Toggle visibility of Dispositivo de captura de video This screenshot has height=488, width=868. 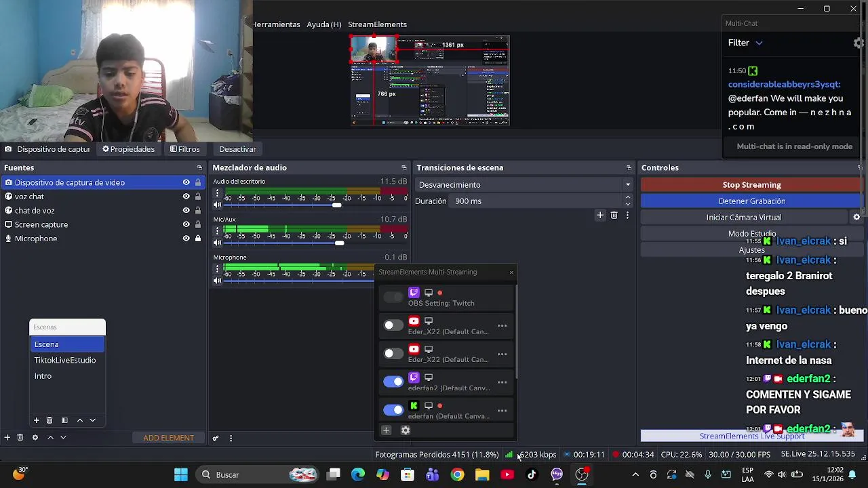tap(186, 182)
